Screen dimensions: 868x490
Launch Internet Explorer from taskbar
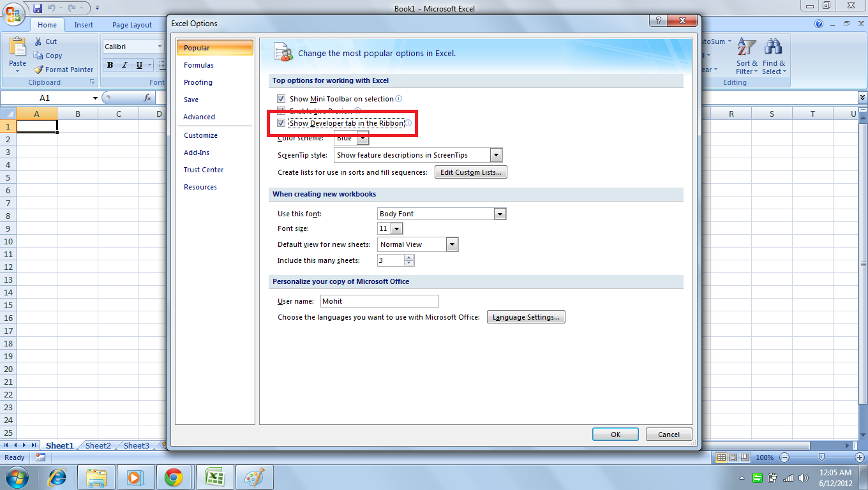(58, 477)
